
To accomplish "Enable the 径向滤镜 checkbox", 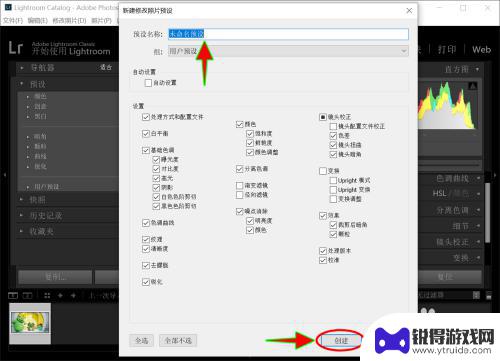I will (x=239, y=195).
